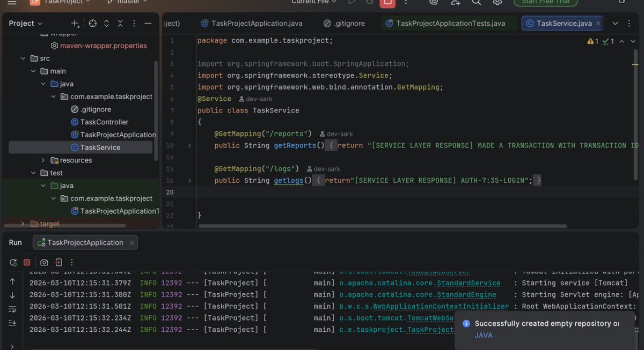
Task: Click the red Stop icon in Run toolbar
Action: [x=27, y=263]
